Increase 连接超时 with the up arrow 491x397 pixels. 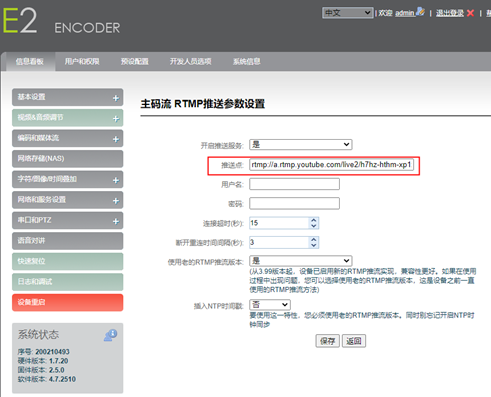pos(313,220)
